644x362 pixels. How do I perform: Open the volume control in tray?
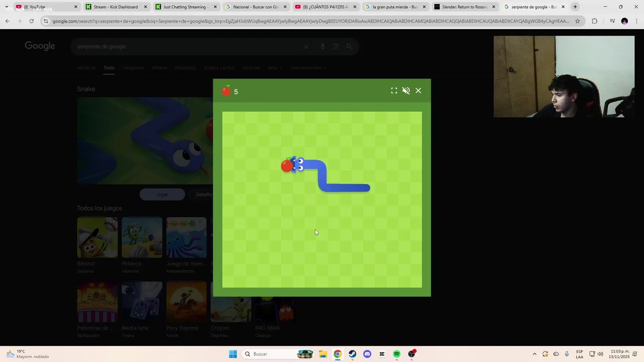(600, 354)
